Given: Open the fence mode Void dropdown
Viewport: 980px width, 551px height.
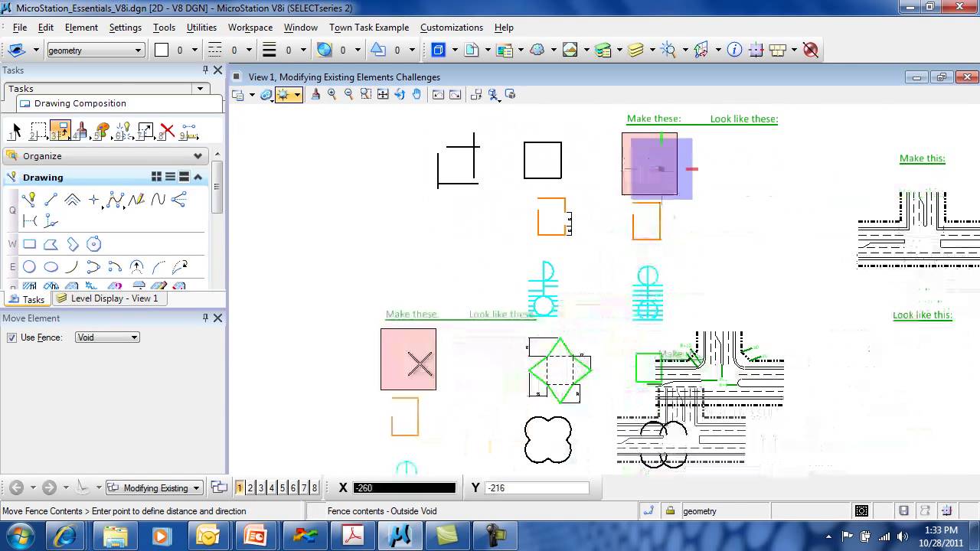Looking at the screenshot, I should 107,337.
